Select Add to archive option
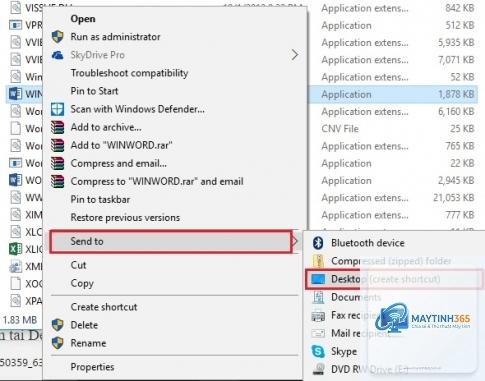 (x=106, y=127)
